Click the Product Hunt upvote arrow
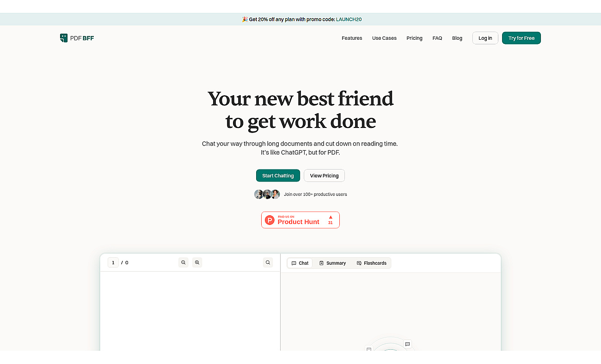This screenshot has height=364, width=601. 331,217
